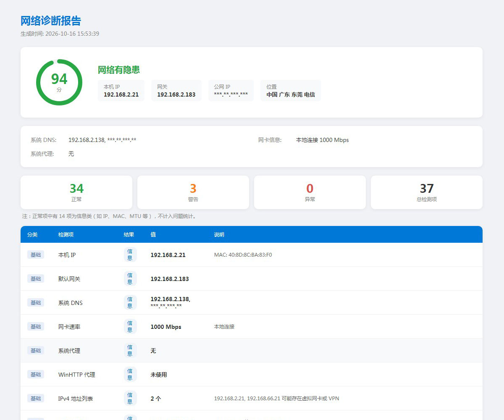Image resolution: width=504 pixels, height=420 pixels.
Task: Select value 192.168.2.183 in the 默认网关 row
Action: tap(170, 279)
